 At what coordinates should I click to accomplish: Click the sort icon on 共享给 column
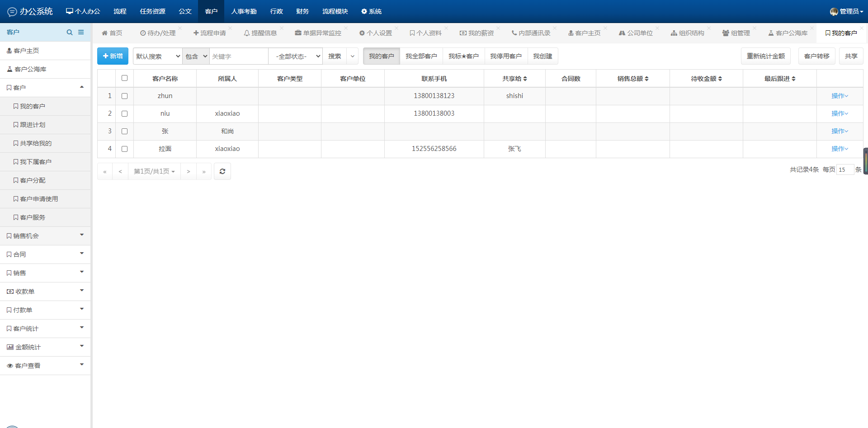(x=525, y=79)
